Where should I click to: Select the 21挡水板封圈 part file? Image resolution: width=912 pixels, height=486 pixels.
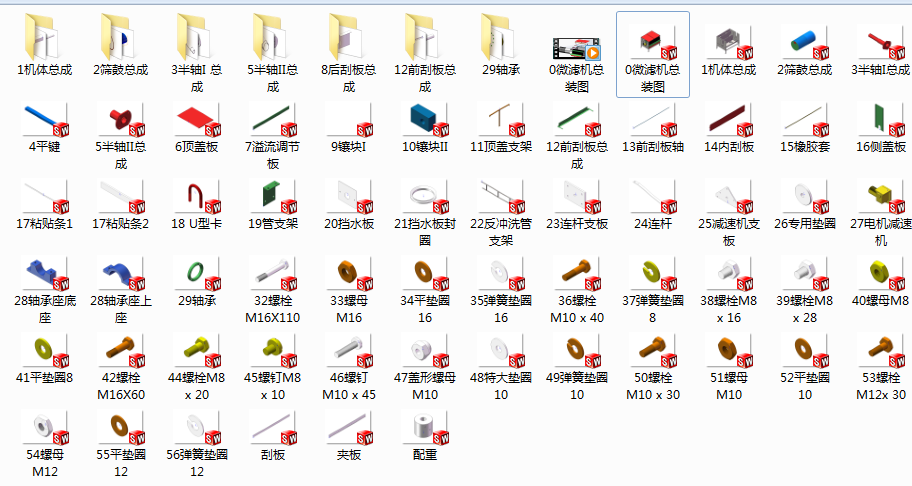[425, 213]
